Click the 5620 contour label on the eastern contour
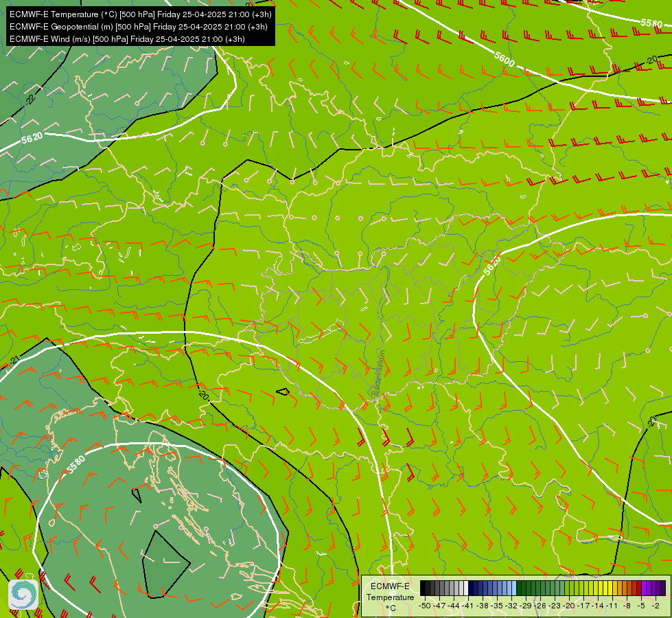 [x=491, y=266]
